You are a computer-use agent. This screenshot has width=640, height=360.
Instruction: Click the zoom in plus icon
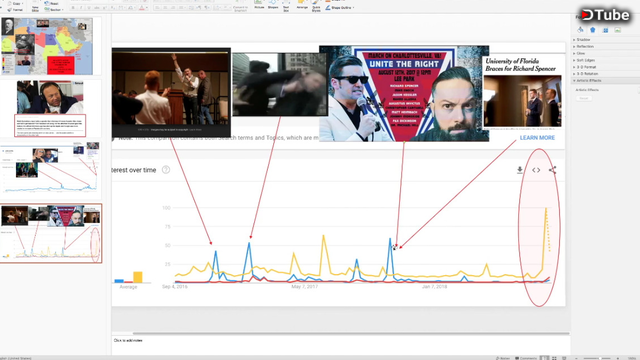(x=618, y=358)
